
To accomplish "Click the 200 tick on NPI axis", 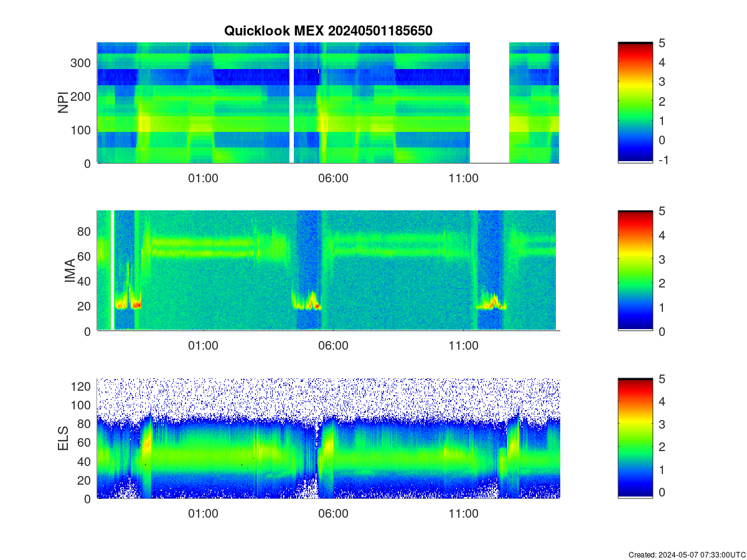I will [x=82, y=96].
